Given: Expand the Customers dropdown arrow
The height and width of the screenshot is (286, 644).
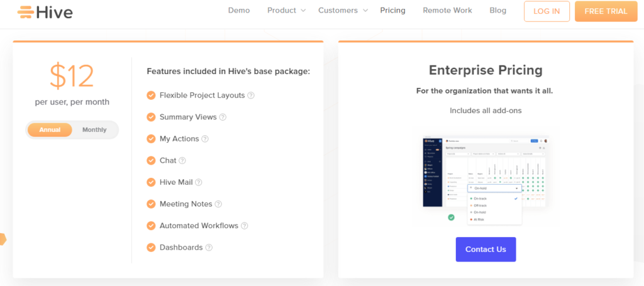Looking at the screenshot, I should (x=365, y=11).
